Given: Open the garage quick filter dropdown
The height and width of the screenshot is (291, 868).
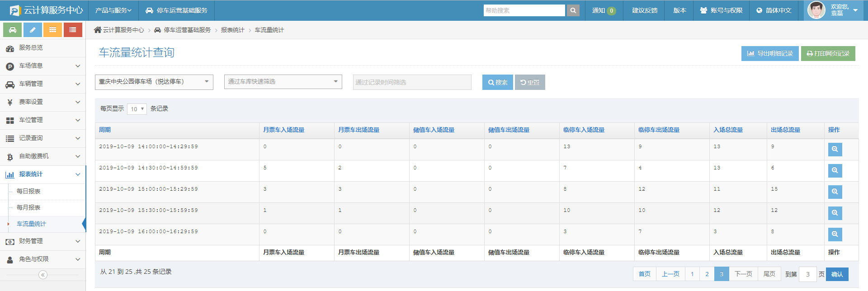Looking at the screenshot, I should [x=283, y=82].
